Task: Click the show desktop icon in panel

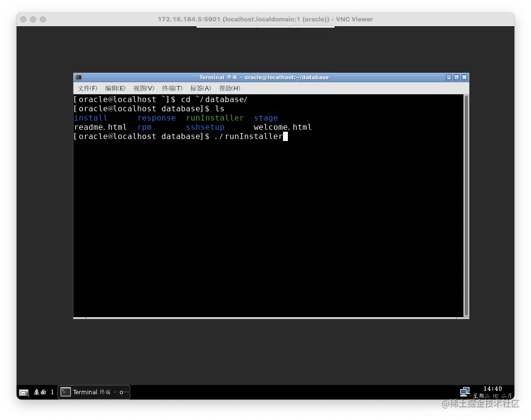Action: click(x=24, y=392)
